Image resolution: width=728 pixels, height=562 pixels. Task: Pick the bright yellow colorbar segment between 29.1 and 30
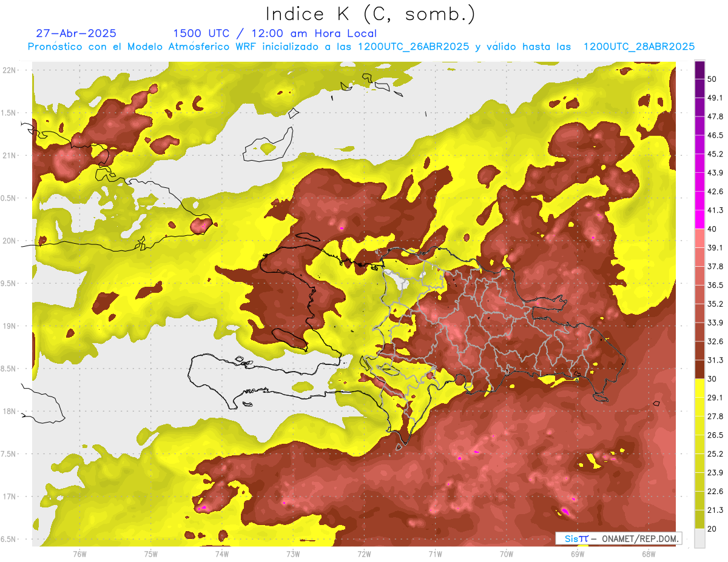[699, 388]
